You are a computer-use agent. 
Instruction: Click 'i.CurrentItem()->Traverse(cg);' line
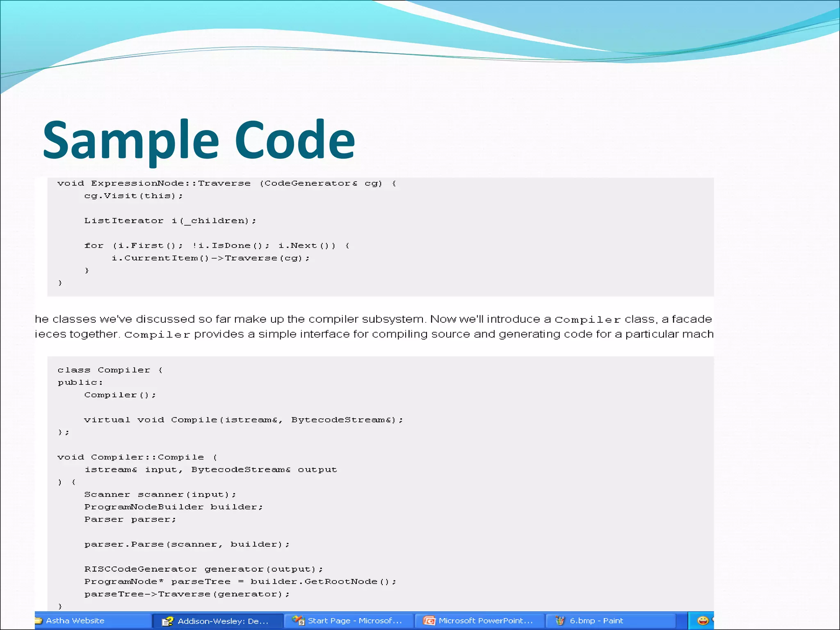(x=211, y=258)
